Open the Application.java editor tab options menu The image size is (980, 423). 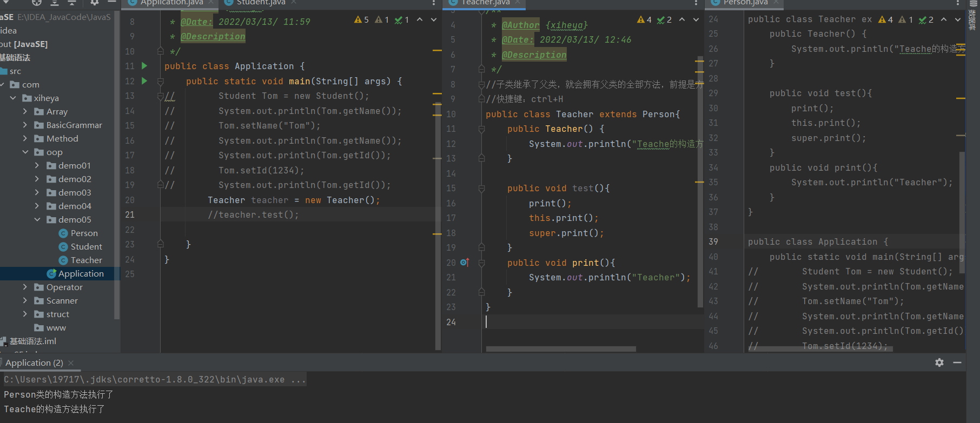pos(433,3)
